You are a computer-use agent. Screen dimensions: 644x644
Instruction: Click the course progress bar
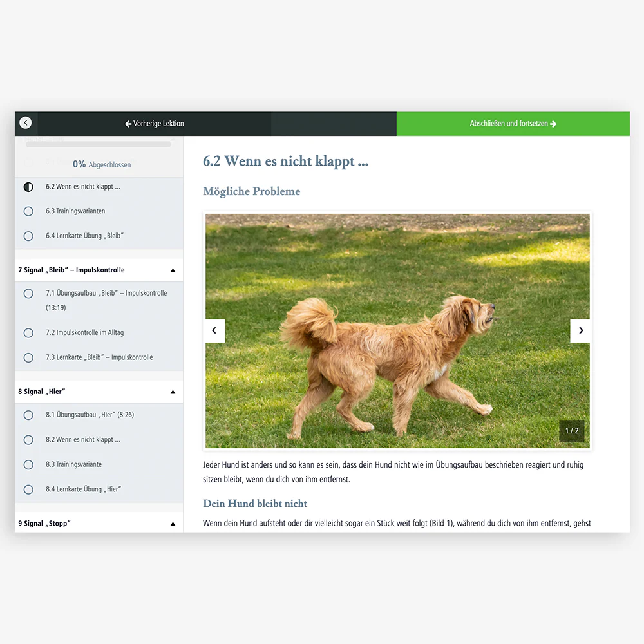[98, 144]
